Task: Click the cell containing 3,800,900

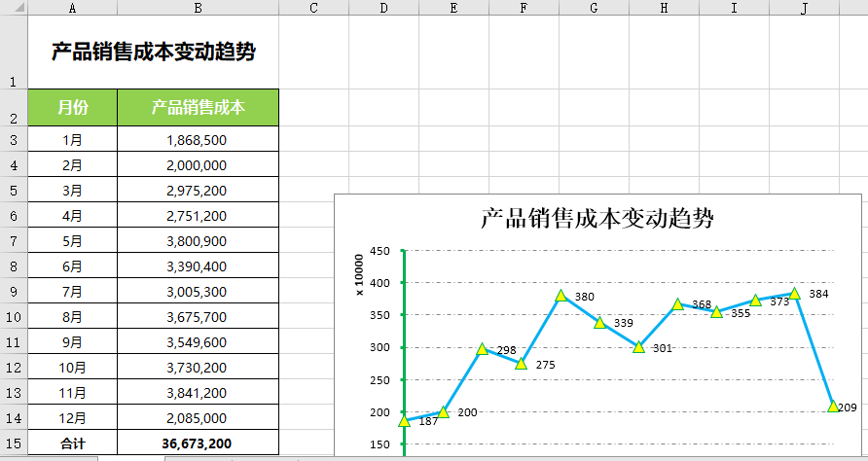Action: coord(198,241)
